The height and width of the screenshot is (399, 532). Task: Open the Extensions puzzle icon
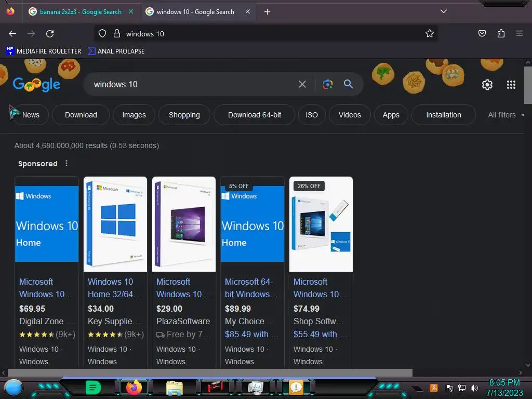click(501, 33)
